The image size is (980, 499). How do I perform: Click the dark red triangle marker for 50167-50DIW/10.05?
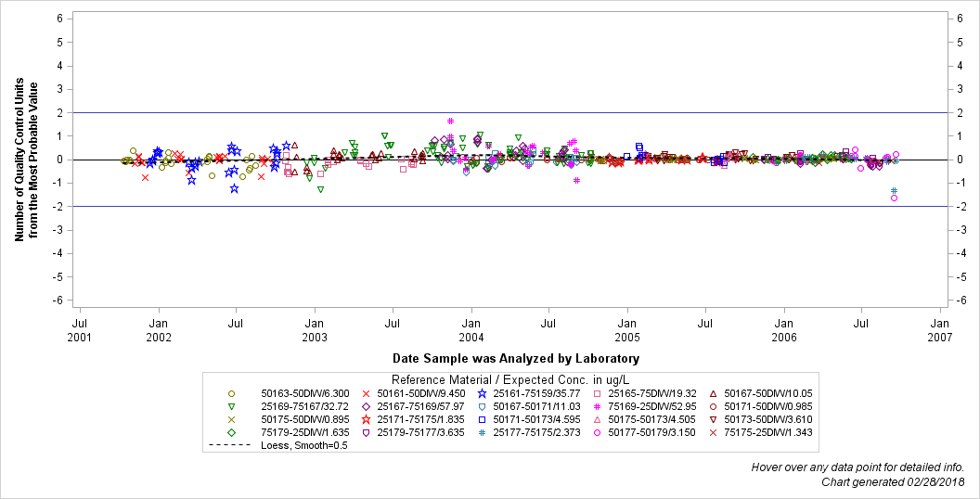coord(713,394)
